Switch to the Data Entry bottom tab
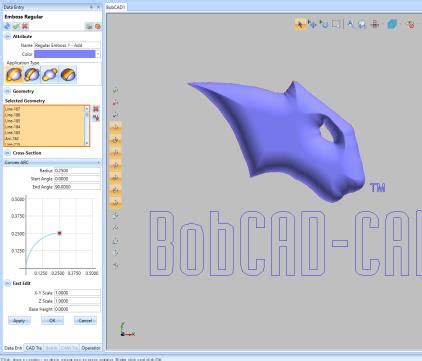422x361 pixels. tap(13, 348)
